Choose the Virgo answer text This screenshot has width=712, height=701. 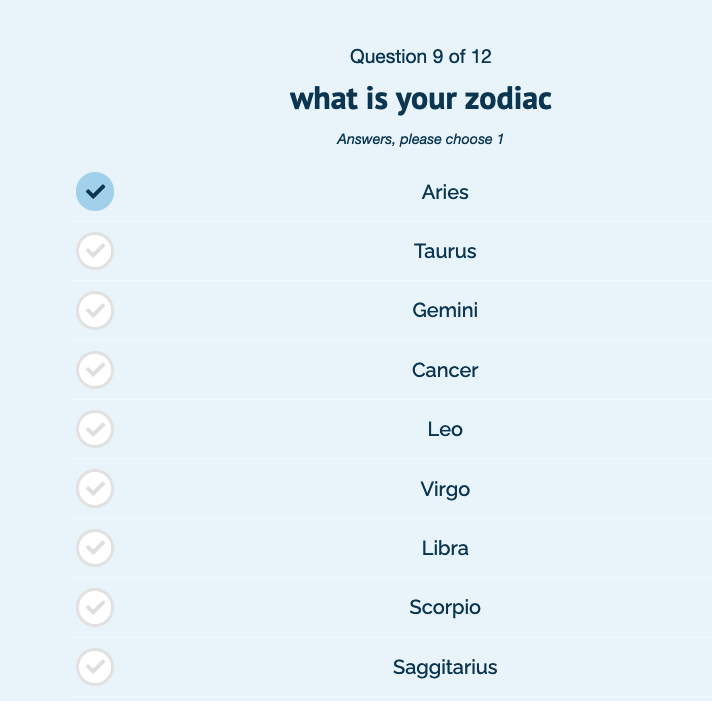[445, 489]
